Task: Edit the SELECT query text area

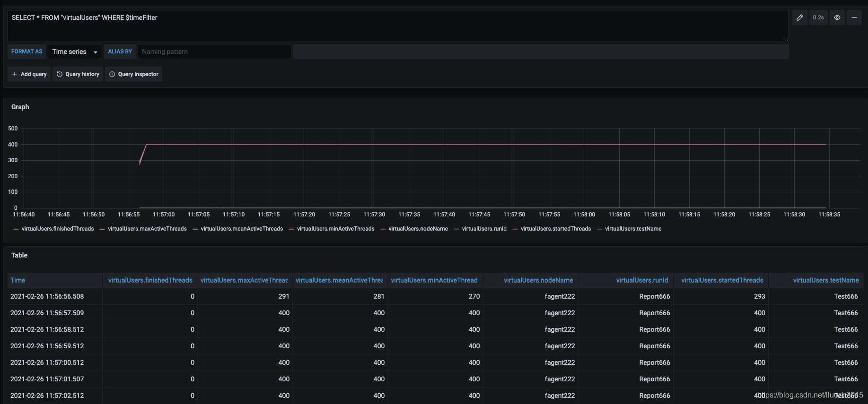Action: pyautogui.click(x=398, y=26)
